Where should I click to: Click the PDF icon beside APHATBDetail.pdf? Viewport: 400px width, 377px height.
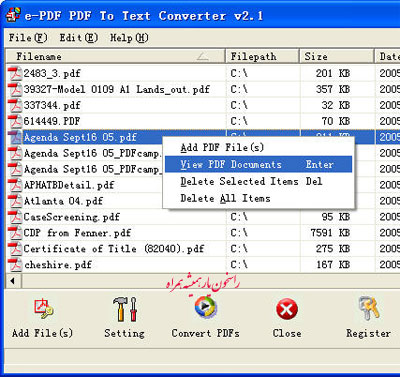click(15, 185)
